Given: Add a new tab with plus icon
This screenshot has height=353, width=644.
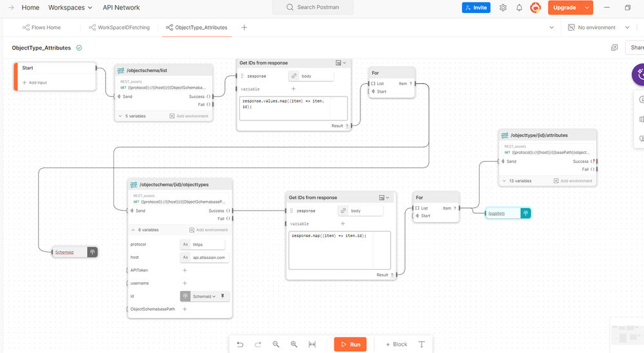Looking at the screenshot, I should [244, 28].
